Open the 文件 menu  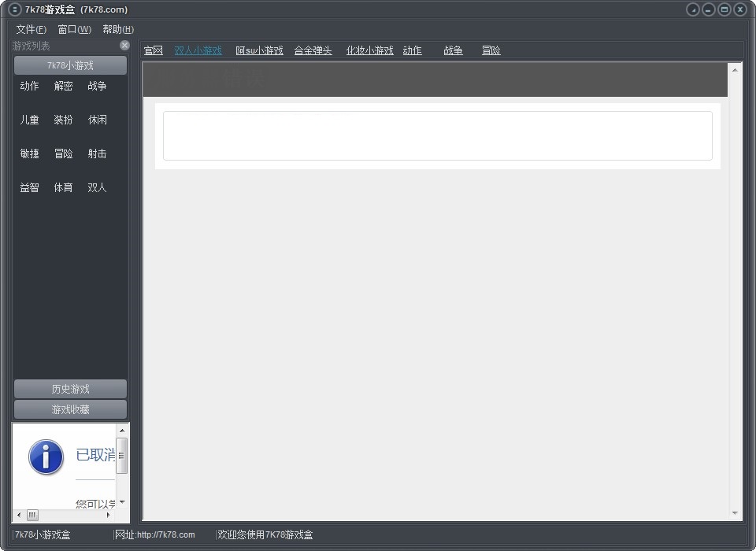click(31, 30)
